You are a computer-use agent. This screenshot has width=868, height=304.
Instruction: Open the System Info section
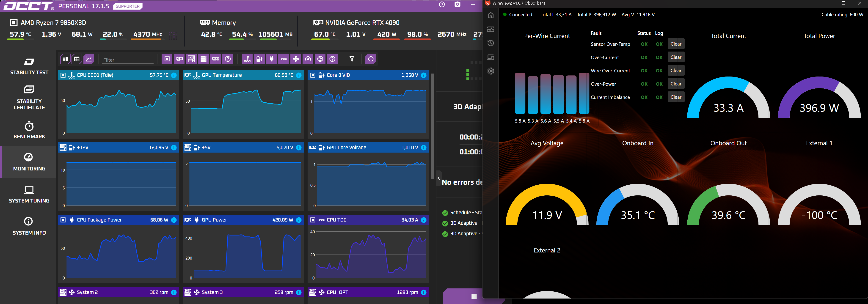point(29,226)
